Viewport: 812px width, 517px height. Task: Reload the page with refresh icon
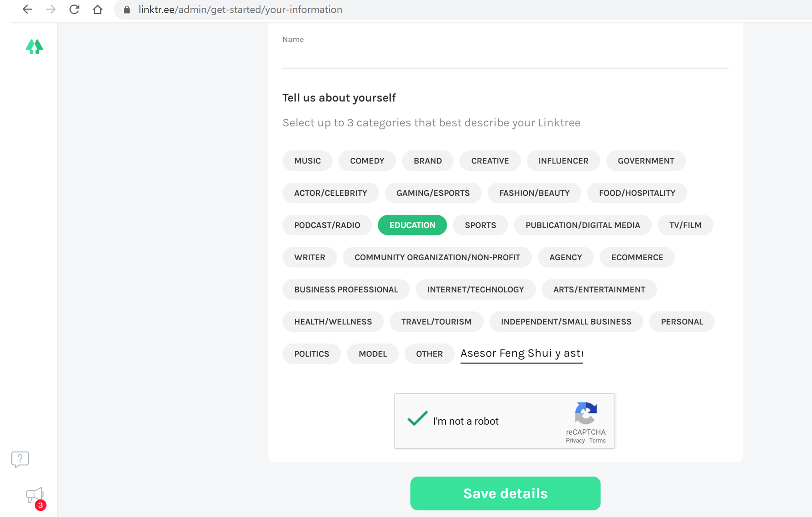coord(75,10)
